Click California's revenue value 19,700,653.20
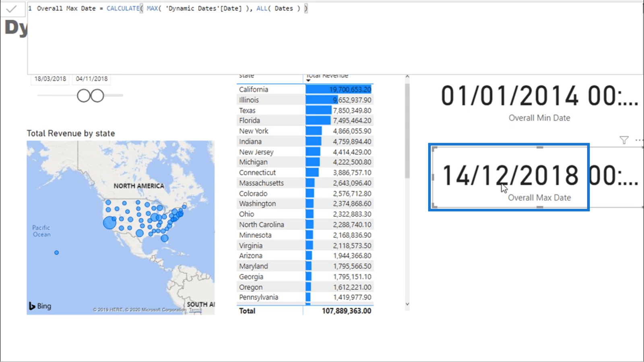 [x=350, y=89]
